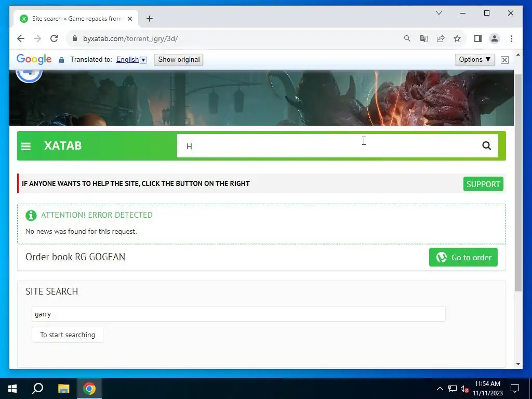Viewport: 532px width, 399px height.
Task: Open the taskbar clock and date
Action: [x=487, y=389]
